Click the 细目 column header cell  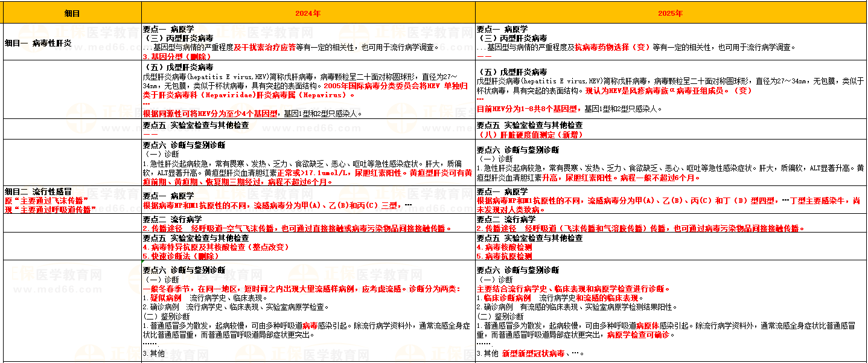click(x=72, y=13)
